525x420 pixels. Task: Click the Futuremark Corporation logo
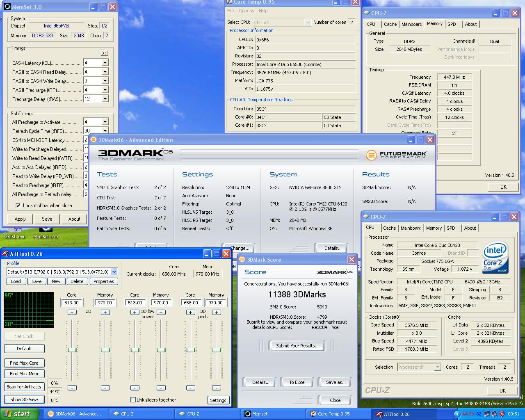tap(396, 155)
